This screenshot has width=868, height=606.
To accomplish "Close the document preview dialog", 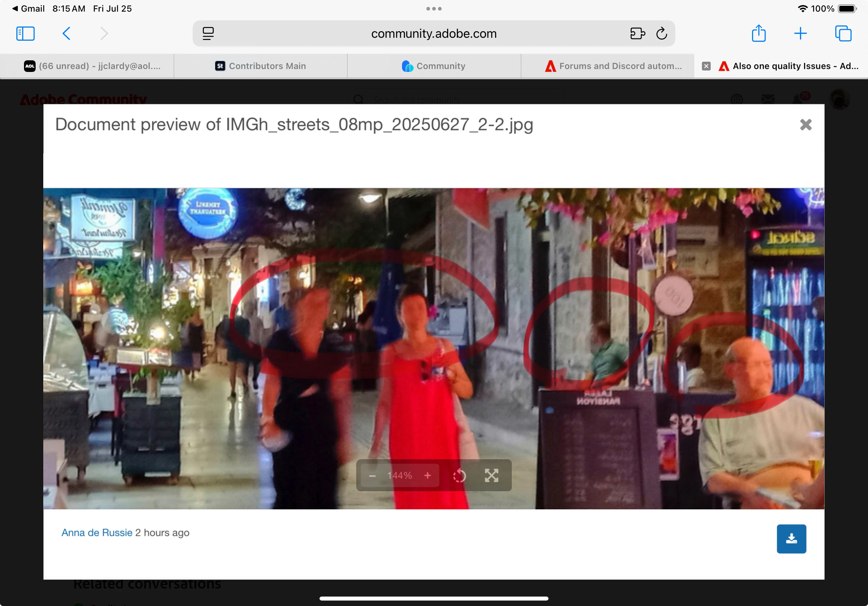I will pos(805,125).
